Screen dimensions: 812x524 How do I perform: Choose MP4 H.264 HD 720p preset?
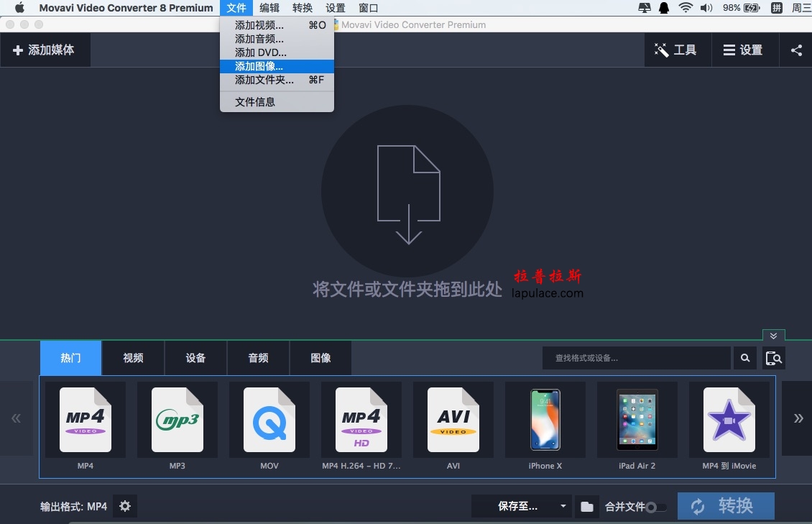click(x=361, y=419)
